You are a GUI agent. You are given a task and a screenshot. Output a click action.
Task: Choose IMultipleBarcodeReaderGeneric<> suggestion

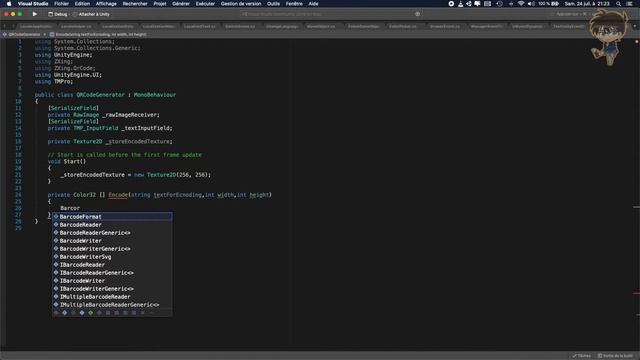click(x=112, y=305)
